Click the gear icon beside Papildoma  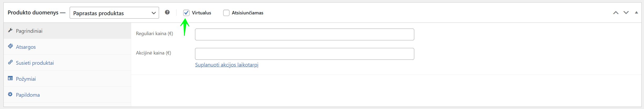(10, 94)
